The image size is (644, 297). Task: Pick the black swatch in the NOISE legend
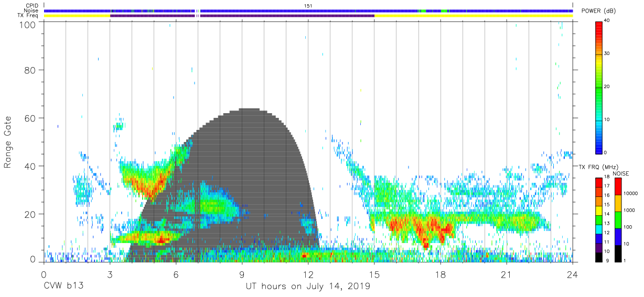point(618,254)
